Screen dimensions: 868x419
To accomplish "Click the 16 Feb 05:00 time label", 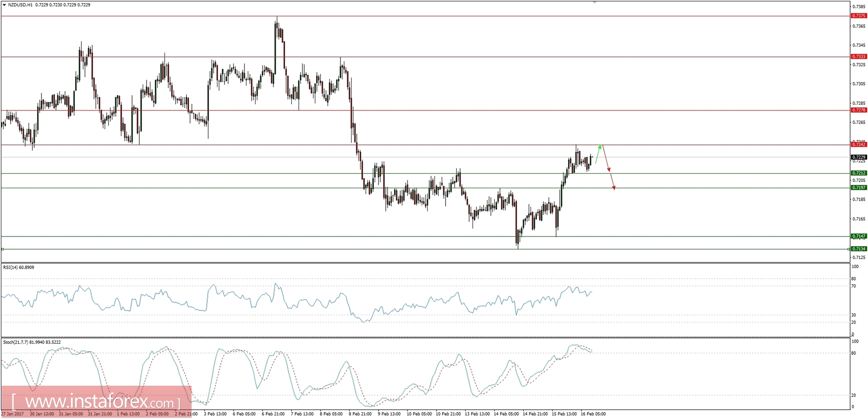I will (593, 414).
